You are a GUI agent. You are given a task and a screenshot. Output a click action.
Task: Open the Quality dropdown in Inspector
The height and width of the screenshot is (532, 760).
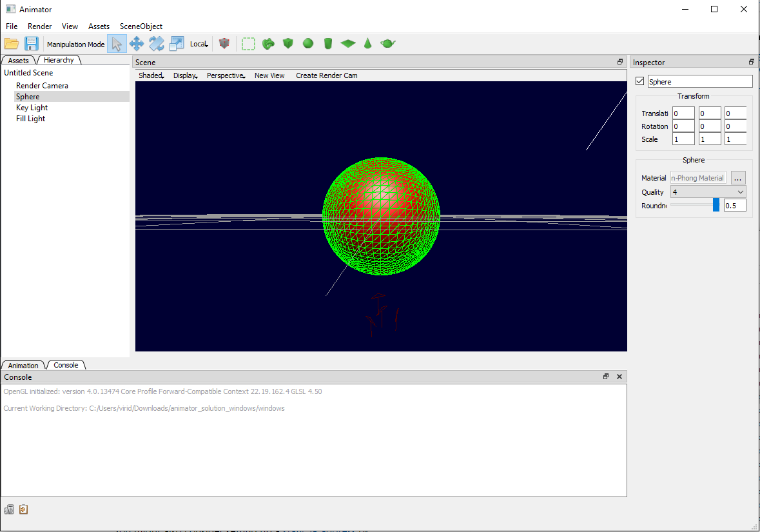[708, 192]
